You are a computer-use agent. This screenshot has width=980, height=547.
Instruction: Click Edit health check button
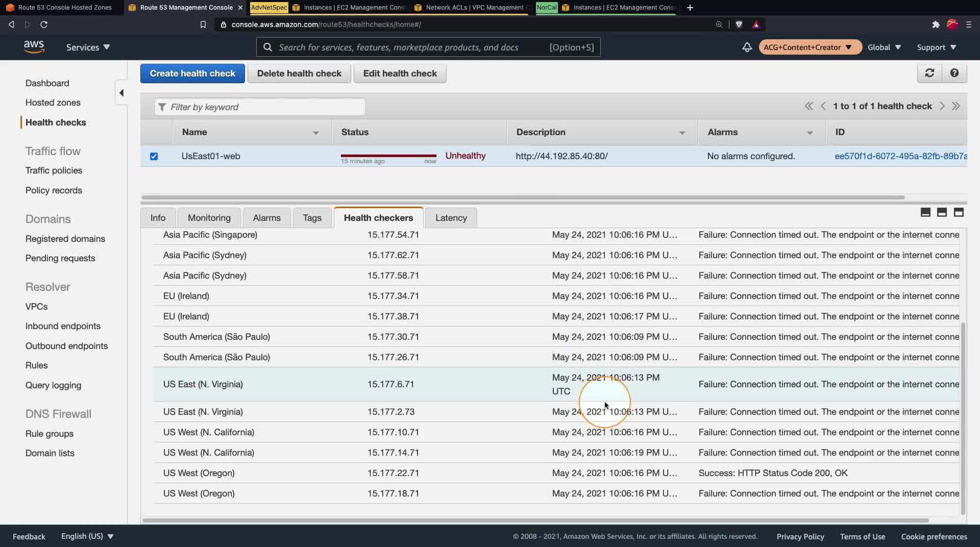tap(400, 73)
